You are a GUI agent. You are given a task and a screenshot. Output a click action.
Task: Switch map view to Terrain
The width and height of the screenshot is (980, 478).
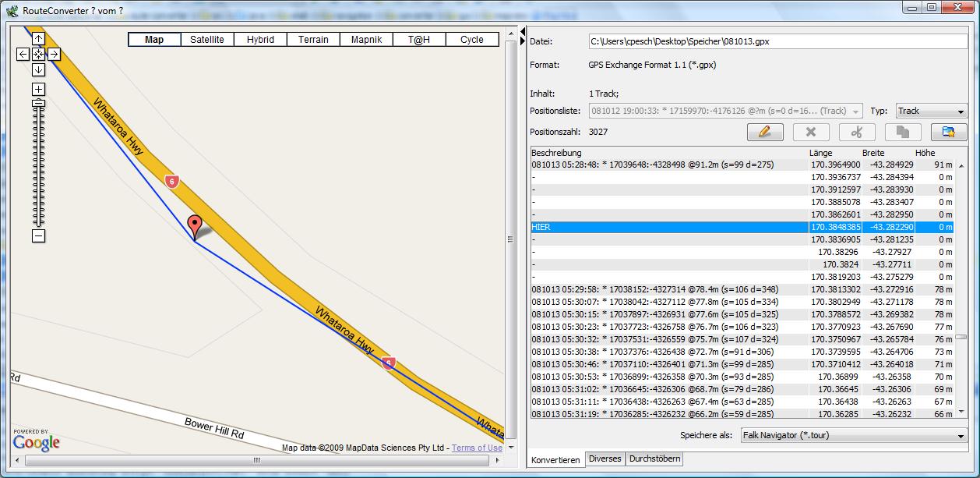coord(313,40)
